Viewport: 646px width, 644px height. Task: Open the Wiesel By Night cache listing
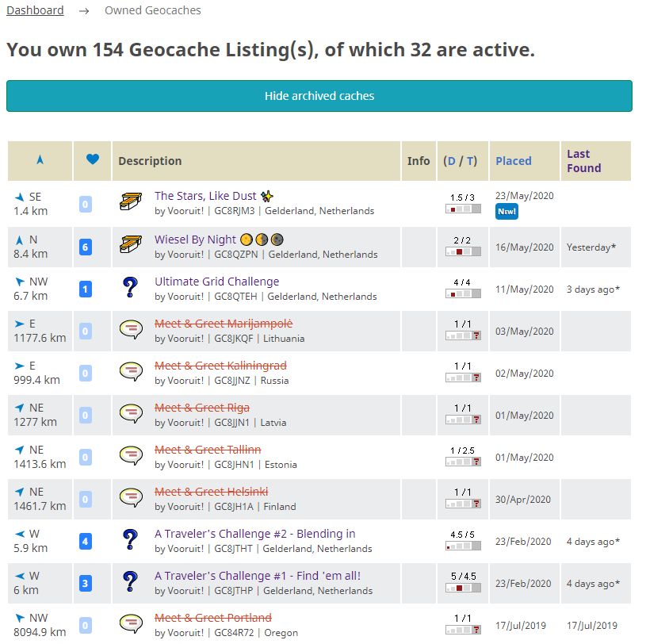click(195, 240)
